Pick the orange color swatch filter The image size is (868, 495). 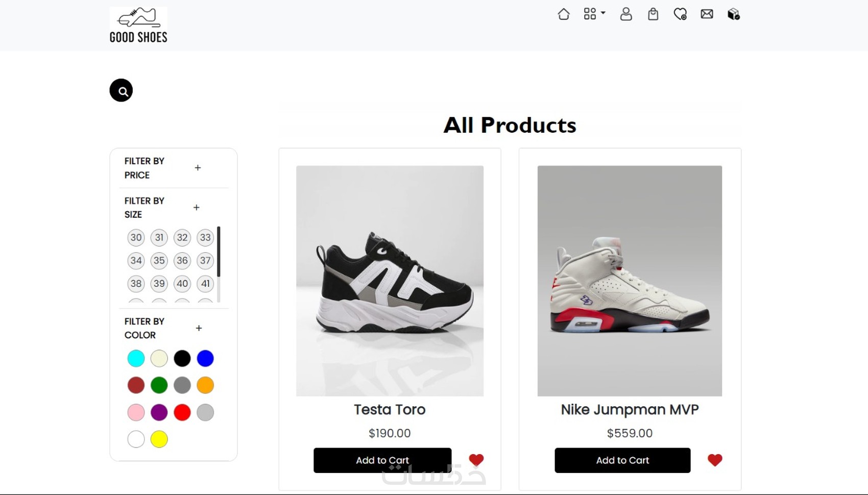pyautogui.click(x=205, y=385)
